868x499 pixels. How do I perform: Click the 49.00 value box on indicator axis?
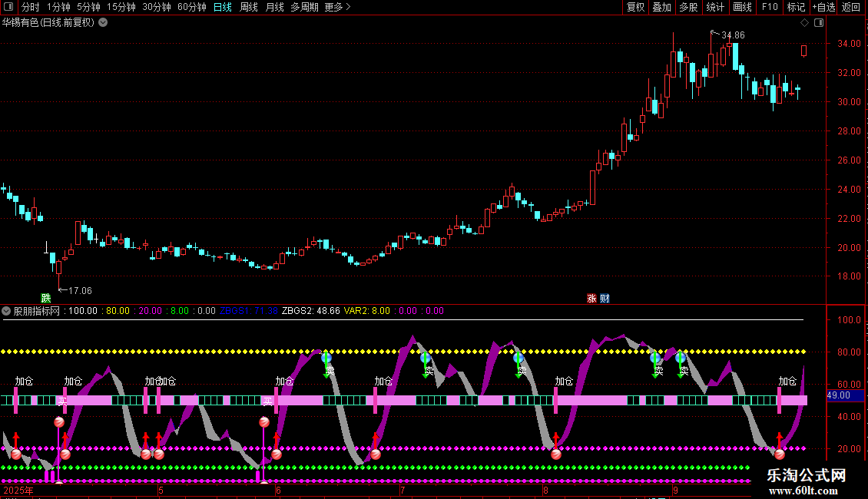(845, 395)
